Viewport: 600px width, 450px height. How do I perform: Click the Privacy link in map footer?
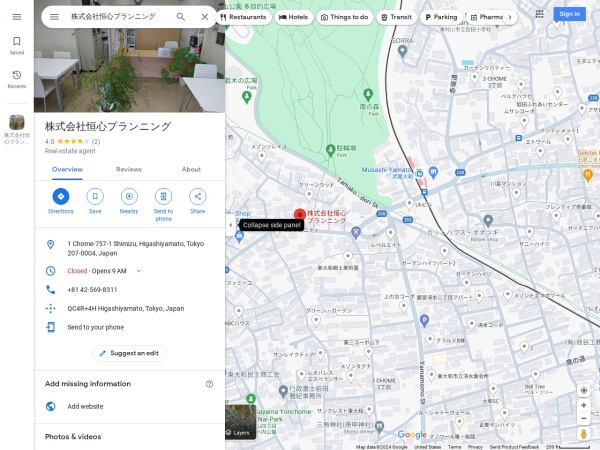pyautogui.click(x=475, y=447)
